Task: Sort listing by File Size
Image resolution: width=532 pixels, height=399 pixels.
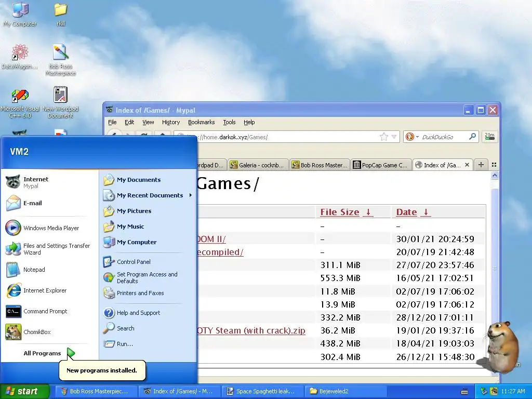Action: [347, 212]
